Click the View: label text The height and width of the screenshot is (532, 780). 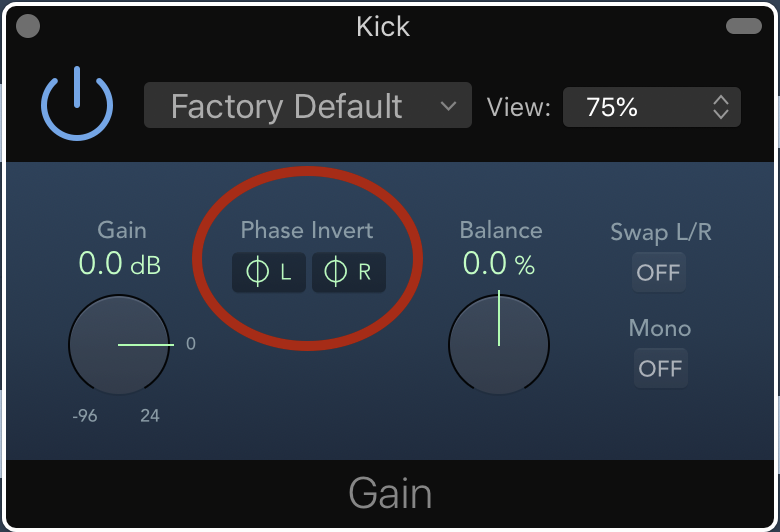coord(518,107)
